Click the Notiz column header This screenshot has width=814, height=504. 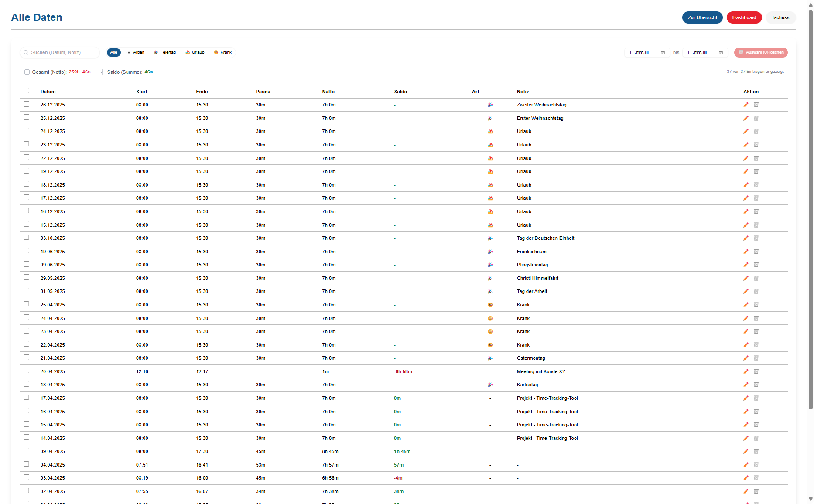pos(523,92)
